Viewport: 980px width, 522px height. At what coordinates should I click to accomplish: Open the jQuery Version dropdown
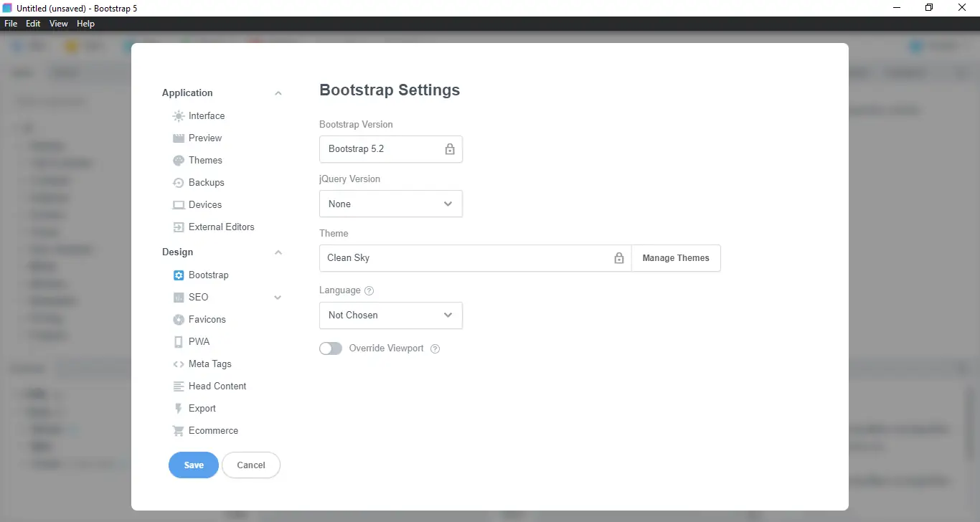pos(390,204)
